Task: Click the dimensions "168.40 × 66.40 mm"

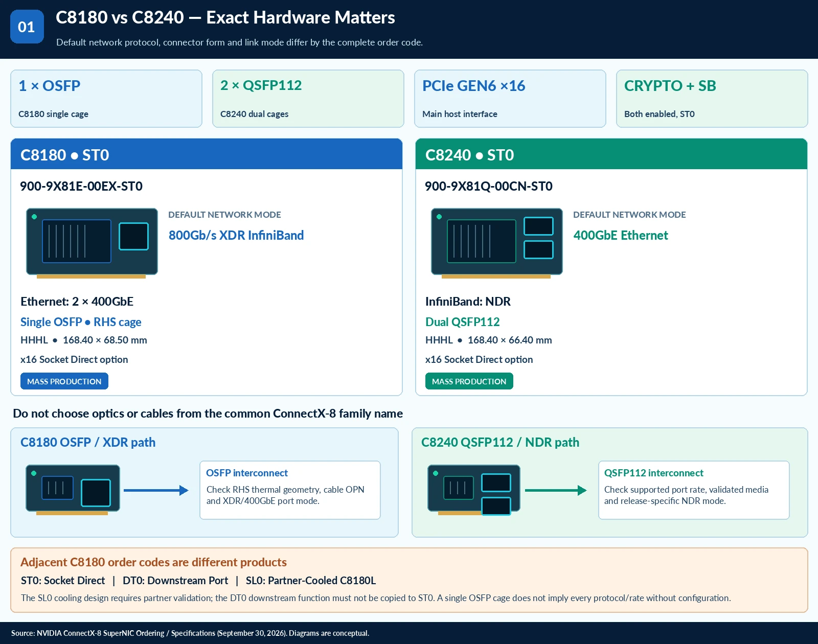Action: [510, 340]
